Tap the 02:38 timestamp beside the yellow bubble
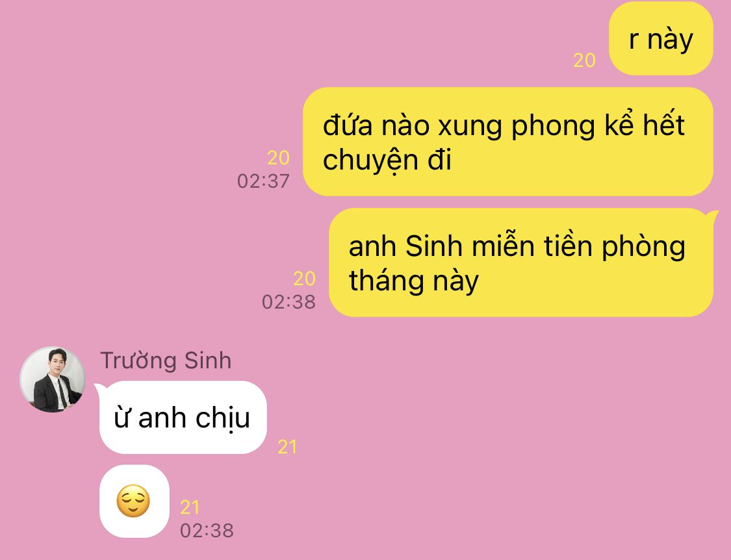Viewport: 731px width, 560px height. coord(289,301)
